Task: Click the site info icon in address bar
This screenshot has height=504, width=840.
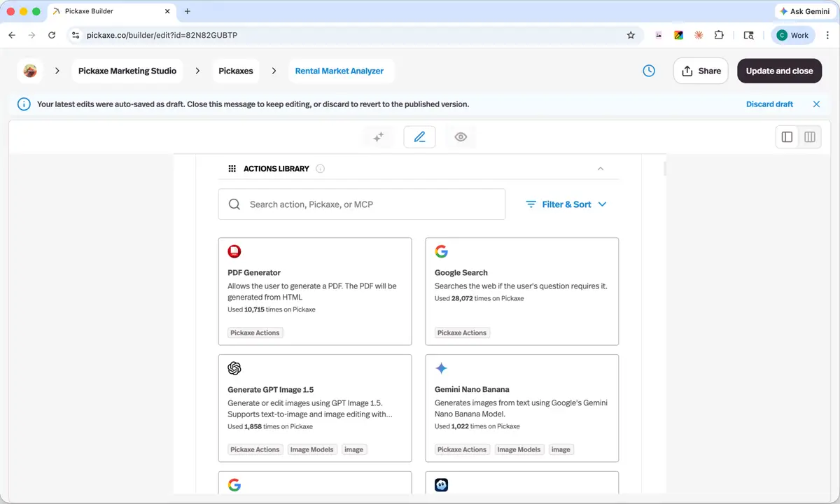Action: click(x=76, y=35)
